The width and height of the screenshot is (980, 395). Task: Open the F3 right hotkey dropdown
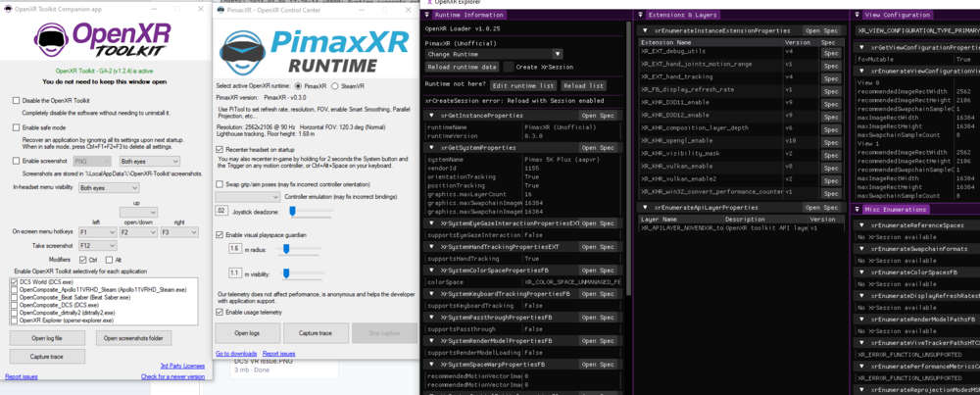coord(178,232)
